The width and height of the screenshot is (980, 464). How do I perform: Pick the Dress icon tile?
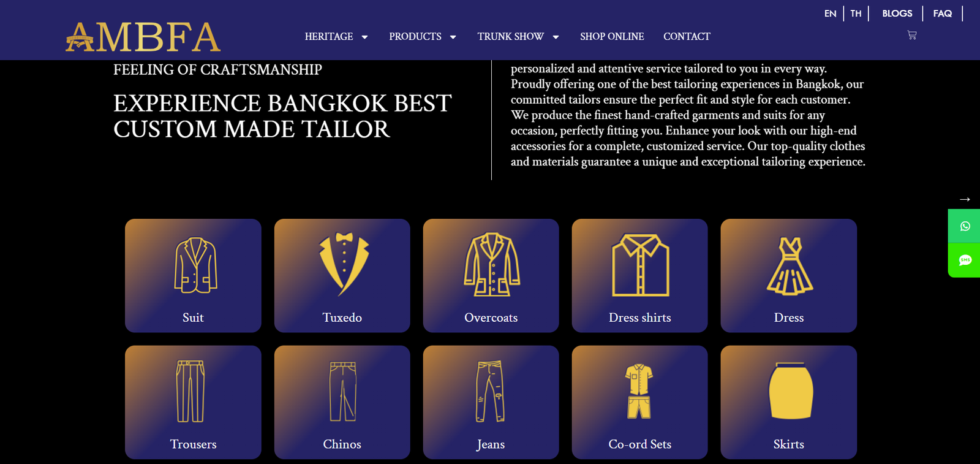[789, 276]
